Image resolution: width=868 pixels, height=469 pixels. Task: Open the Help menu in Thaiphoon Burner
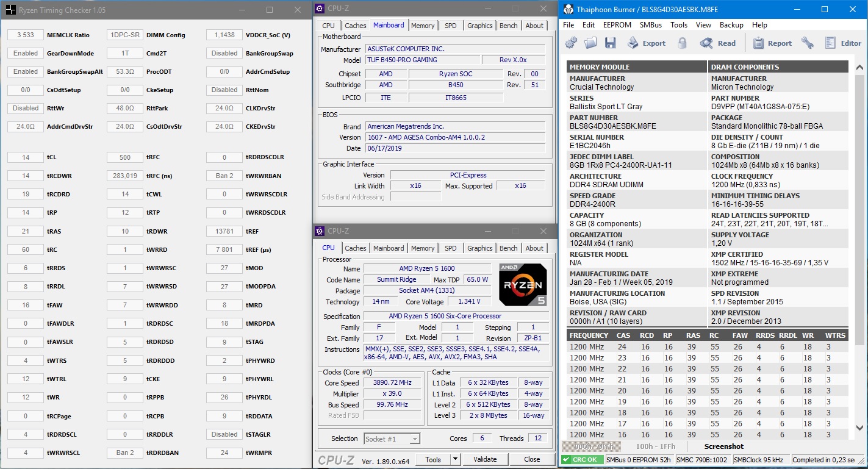(x=759, y=25)
